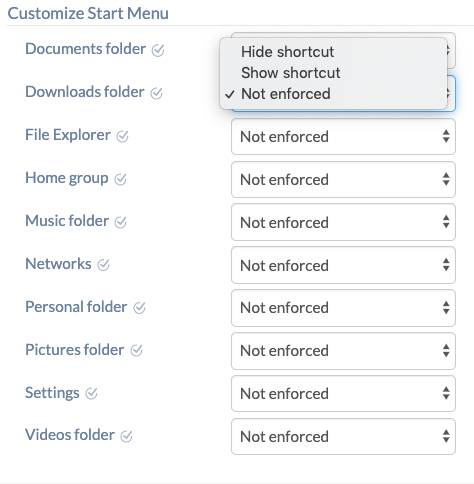Open the Videos folder dropdown
This screenshot has height=484, width=474.
343,437
